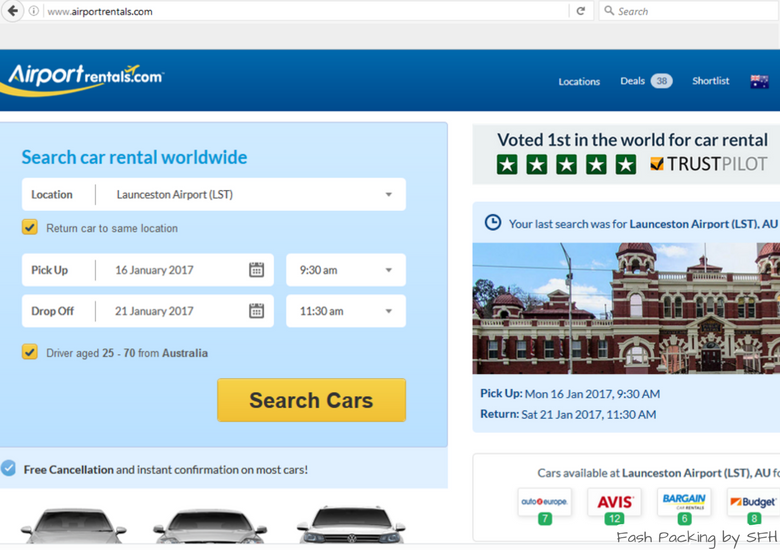The width and height of the screenshot is (780, 550).
Task: Open the Locations menu item
Action: pos(579,82)
